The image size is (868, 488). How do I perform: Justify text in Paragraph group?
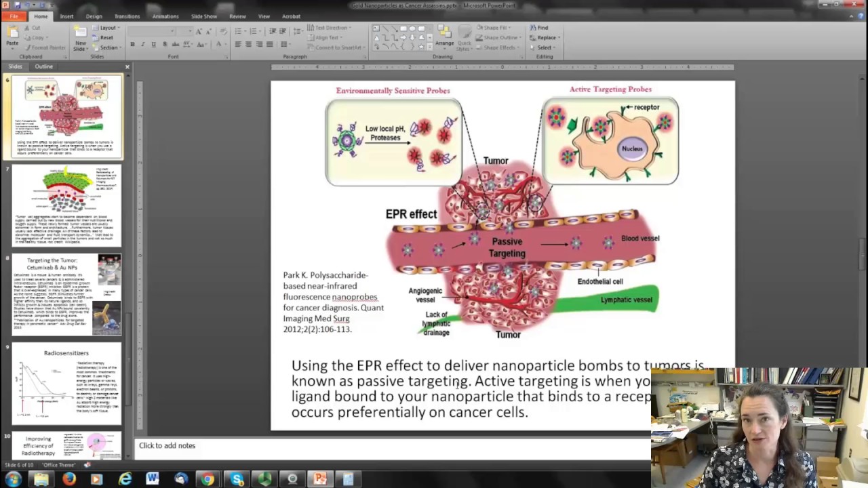(x=269, y=44)
